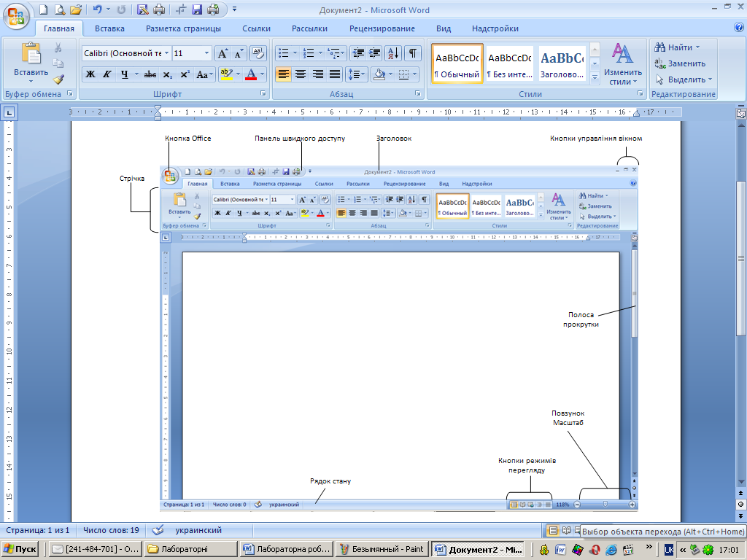
Task: Select the Format Painter brush
Action: click(x=58, y=79)
